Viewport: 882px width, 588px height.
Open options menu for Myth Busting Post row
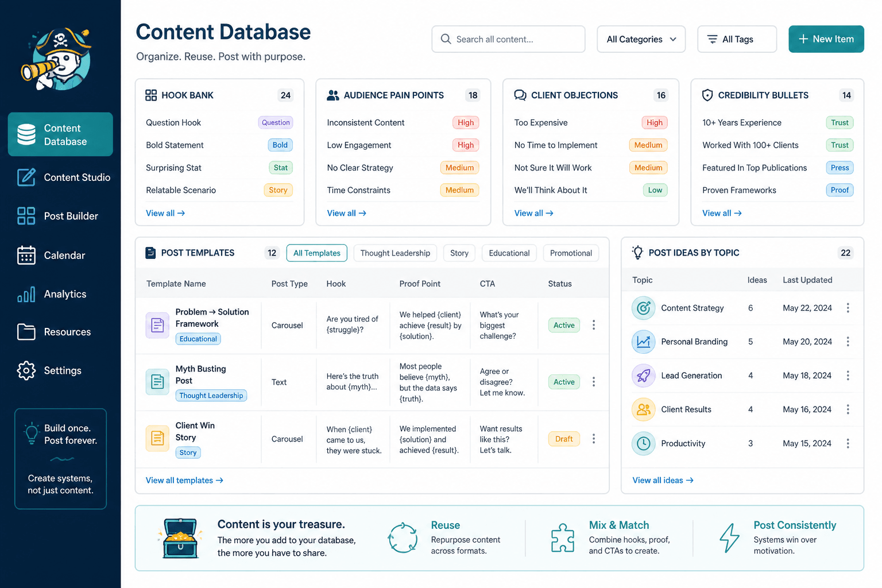594,382
